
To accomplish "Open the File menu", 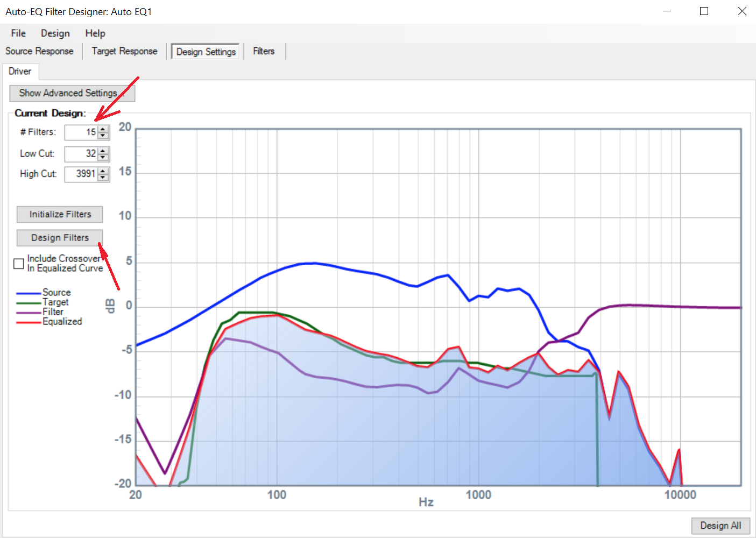I will click(18, 33).
